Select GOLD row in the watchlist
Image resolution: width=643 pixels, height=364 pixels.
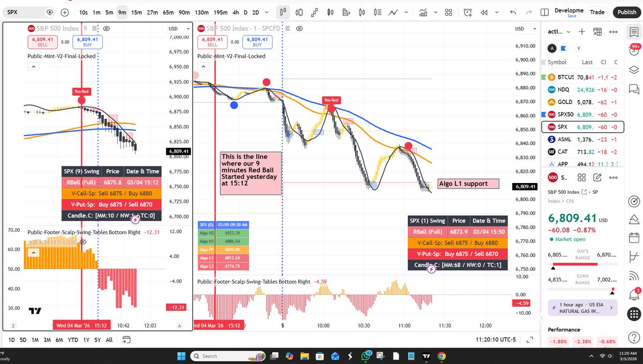tap(582, 102)
